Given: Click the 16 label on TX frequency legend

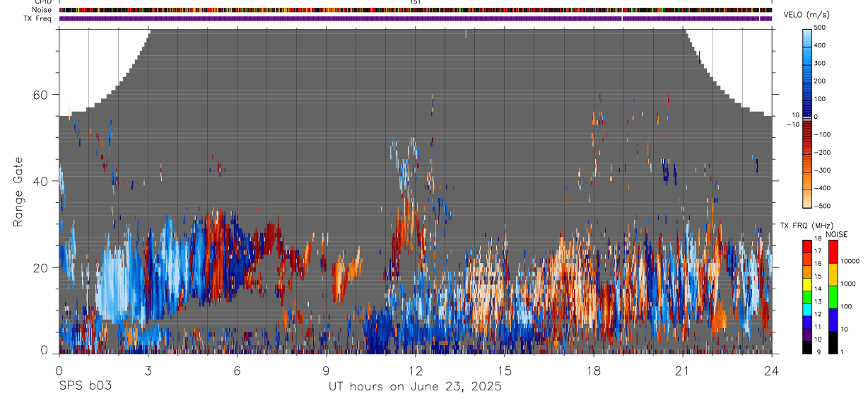Looking at the screenshot, I should click(x=818, y=263).
